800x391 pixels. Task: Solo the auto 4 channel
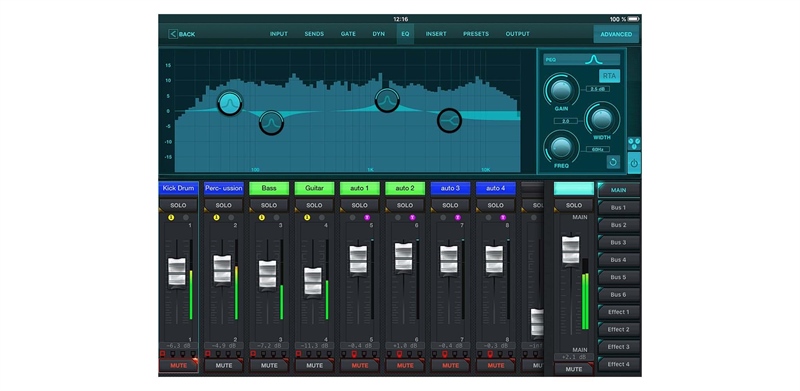click(x=495, y=205)
